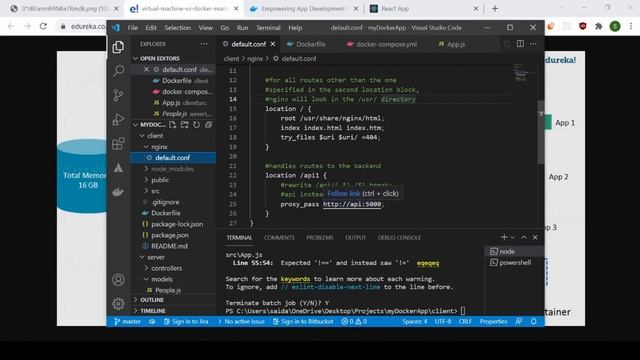Image resolution: width=640 pixels, height=360 pixels.
Task: Add a new terminal with plus icon
Action: tap(504, 237)
